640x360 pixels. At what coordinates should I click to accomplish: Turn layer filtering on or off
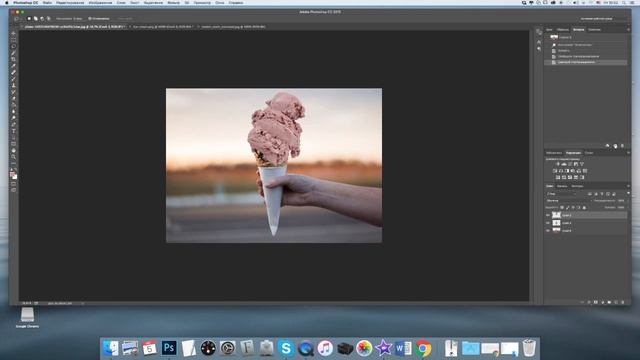[x=628, y=193]
